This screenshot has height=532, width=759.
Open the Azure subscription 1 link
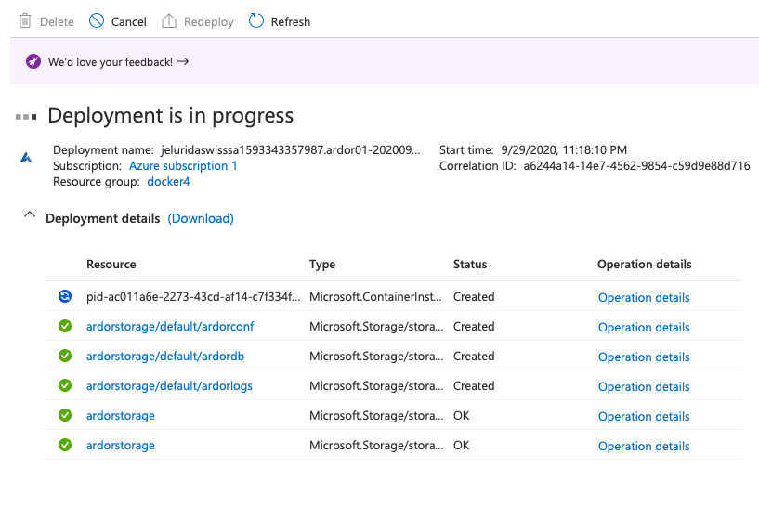183,165
